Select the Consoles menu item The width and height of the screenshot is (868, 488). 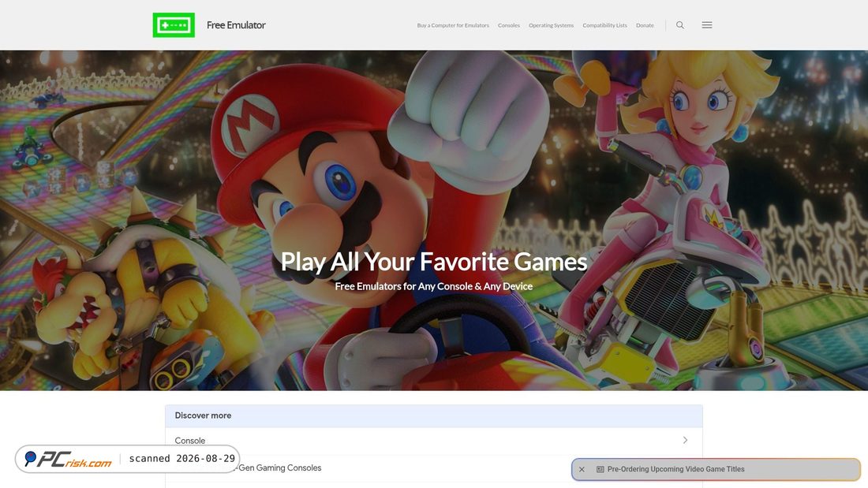(509, 25)
